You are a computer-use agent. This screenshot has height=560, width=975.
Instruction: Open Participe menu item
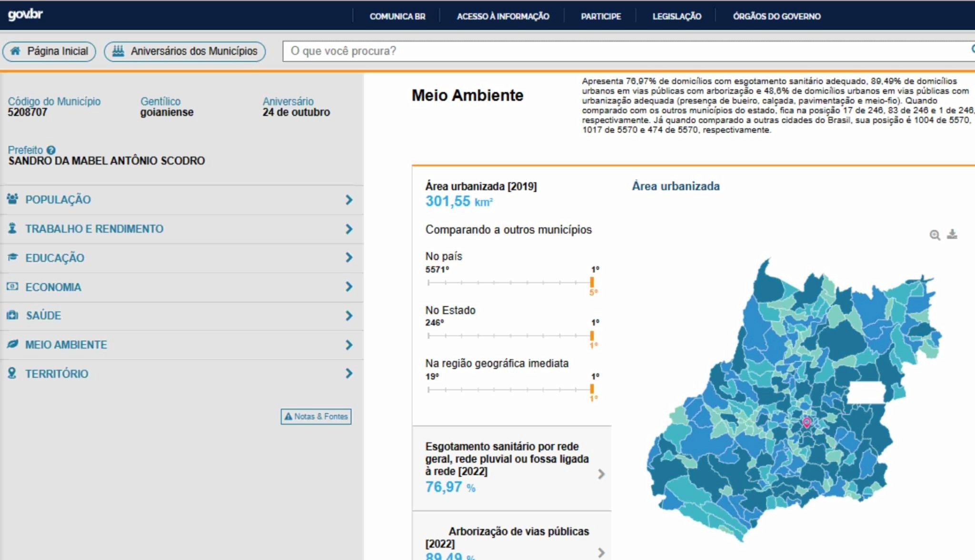point(601,16)
